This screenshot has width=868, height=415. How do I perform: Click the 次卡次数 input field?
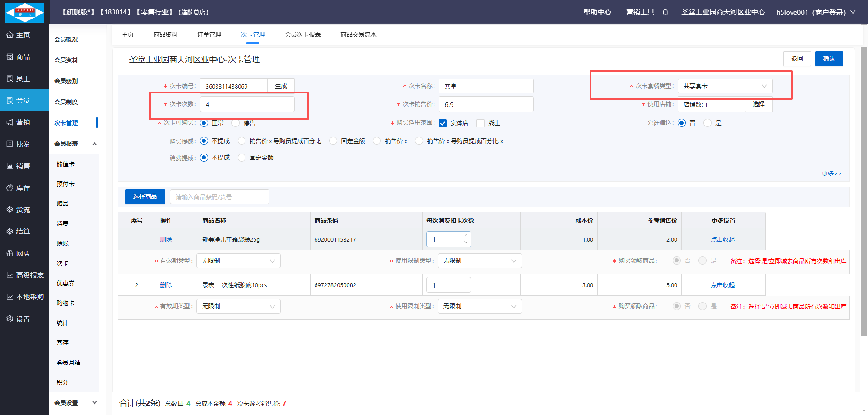(x=247, y=104)
